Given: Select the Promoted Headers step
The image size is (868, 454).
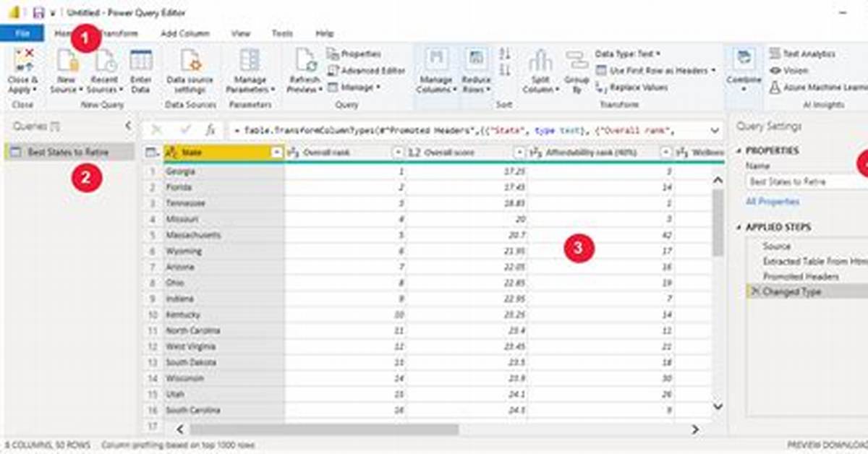Looking at the screenshot, I should 801,276.
